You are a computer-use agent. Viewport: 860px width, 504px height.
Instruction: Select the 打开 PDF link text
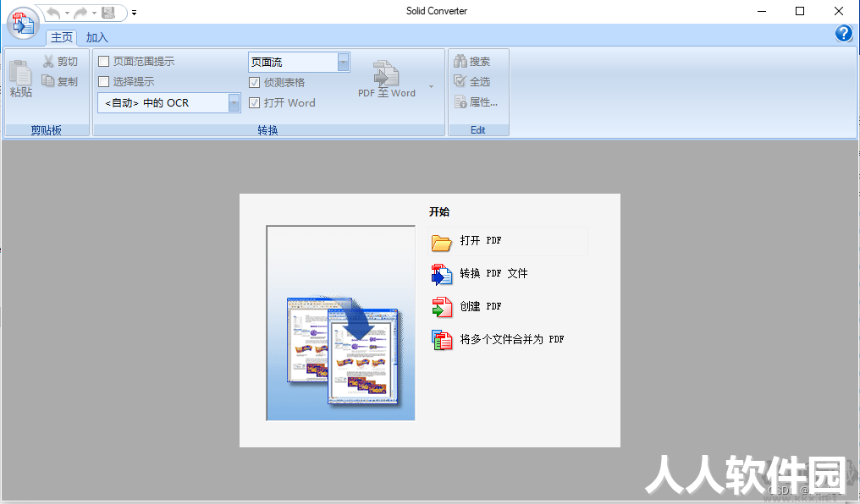(481, 240)
